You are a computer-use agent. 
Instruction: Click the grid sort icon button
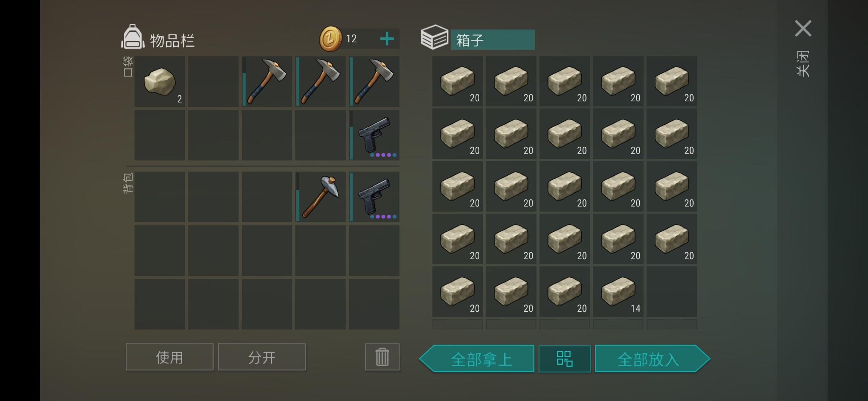pyautogui.click(x=565, y=359)
